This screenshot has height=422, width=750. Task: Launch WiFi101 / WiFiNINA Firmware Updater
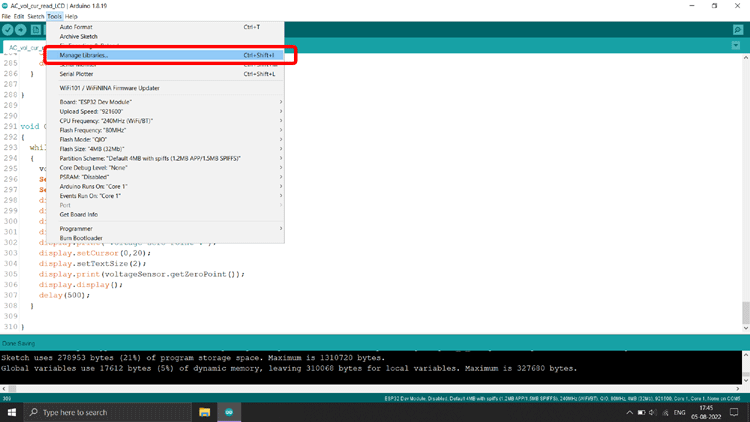(165, 88)
